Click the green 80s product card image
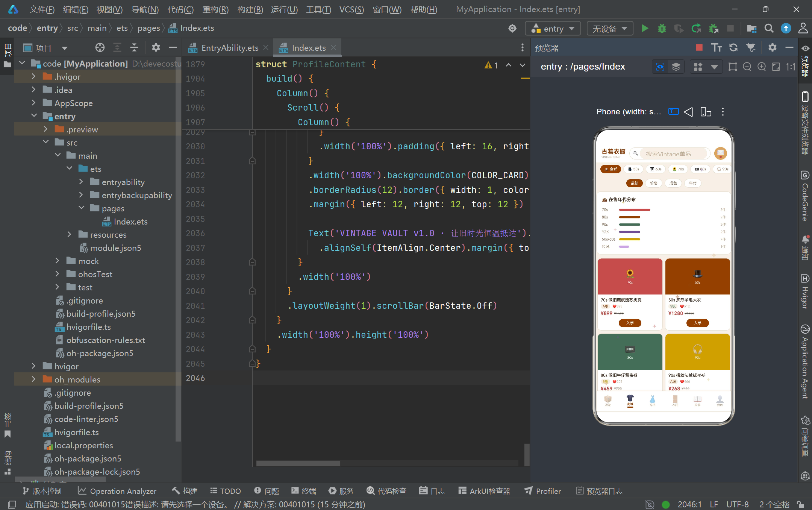 coord(630,352)
